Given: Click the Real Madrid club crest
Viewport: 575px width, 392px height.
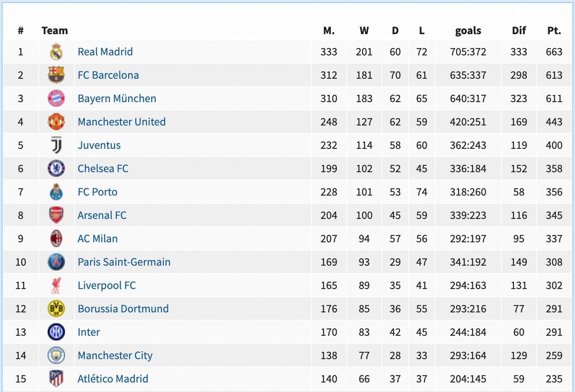Looking at the screenshot, I should 56,52.
